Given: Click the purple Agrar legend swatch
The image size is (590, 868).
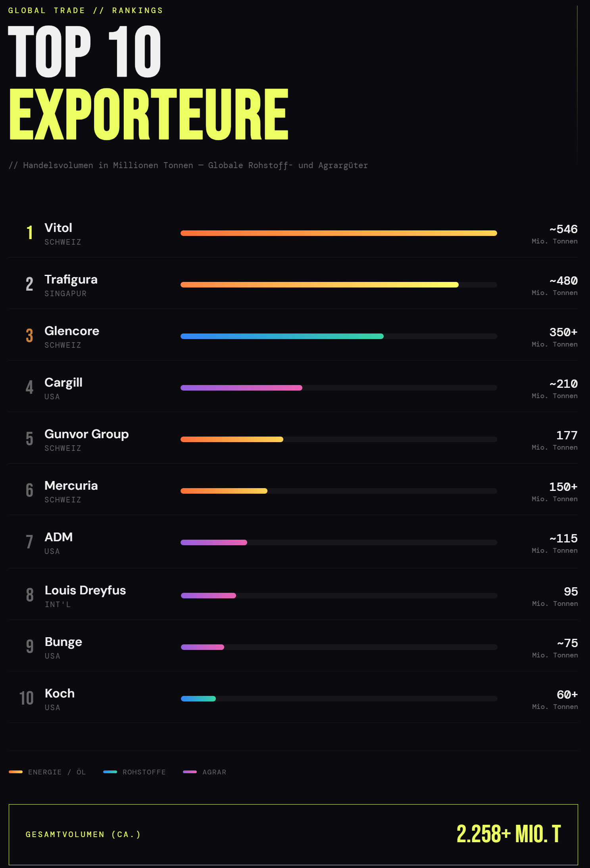Looking at the screenshot, I should coord(190,772).
